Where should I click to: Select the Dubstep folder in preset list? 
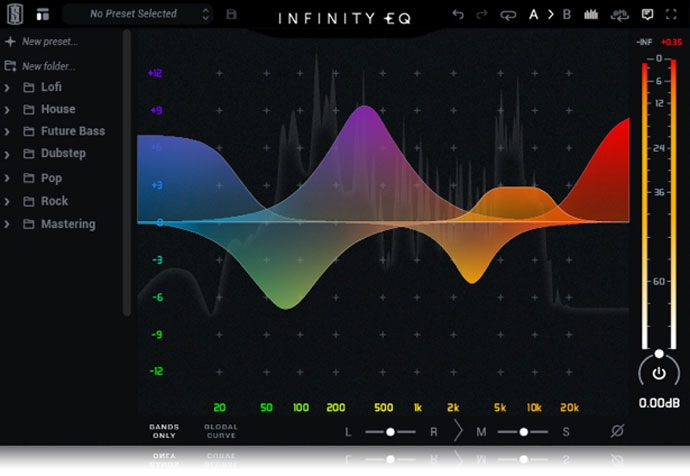(x=63, y=154)
